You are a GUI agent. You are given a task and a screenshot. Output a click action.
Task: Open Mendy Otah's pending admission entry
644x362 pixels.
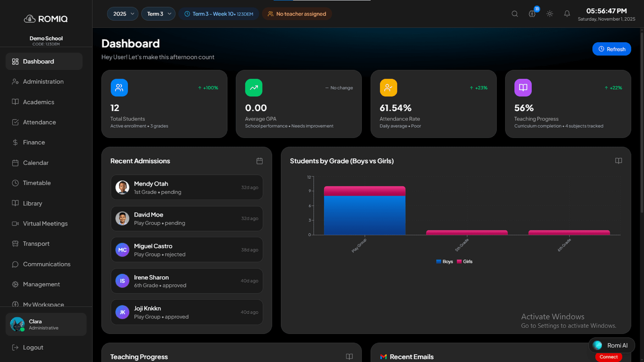[x=187, y=187]
